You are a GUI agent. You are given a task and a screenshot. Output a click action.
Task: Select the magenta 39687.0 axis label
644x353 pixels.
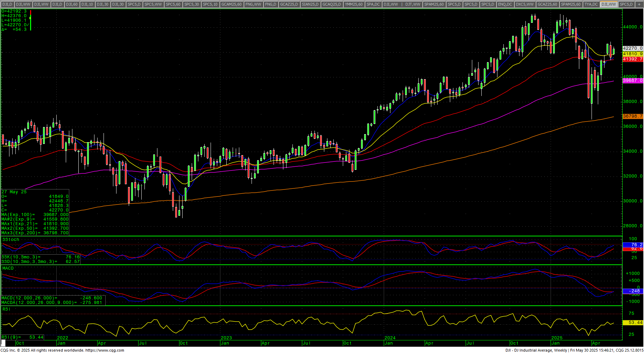tap(633, 81)
